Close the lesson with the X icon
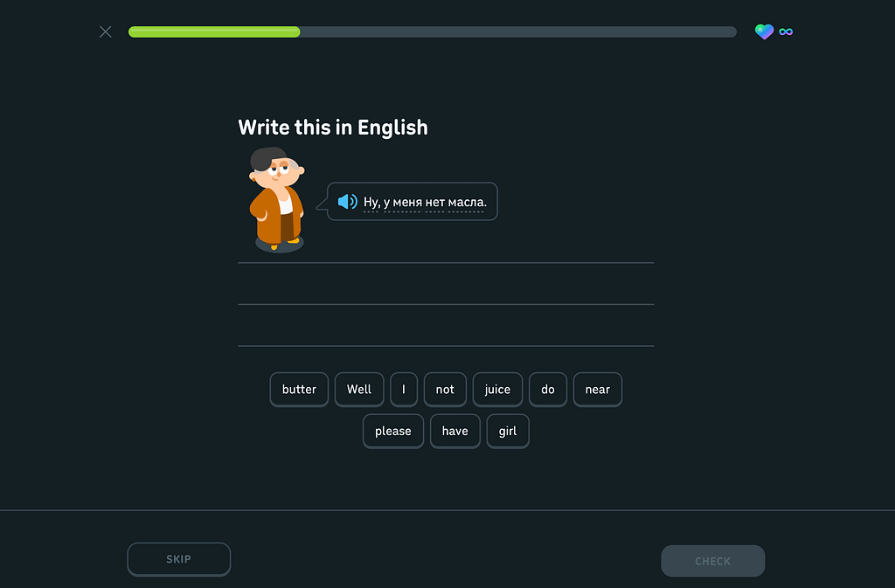 [106, 31]
